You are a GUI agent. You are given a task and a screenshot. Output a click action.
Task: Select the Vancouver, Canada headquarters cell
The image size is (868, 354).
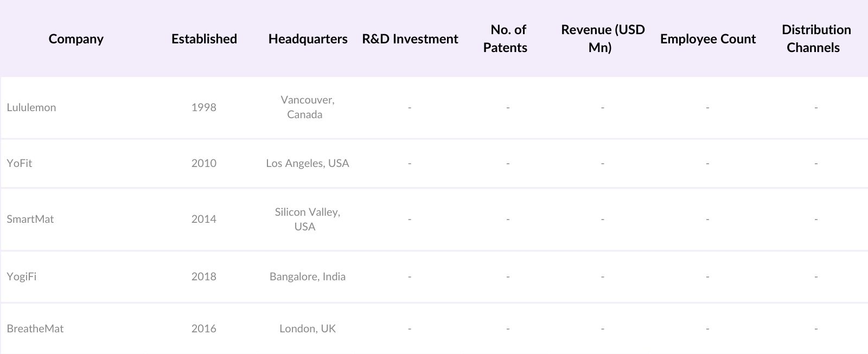(x=307, y=107)
